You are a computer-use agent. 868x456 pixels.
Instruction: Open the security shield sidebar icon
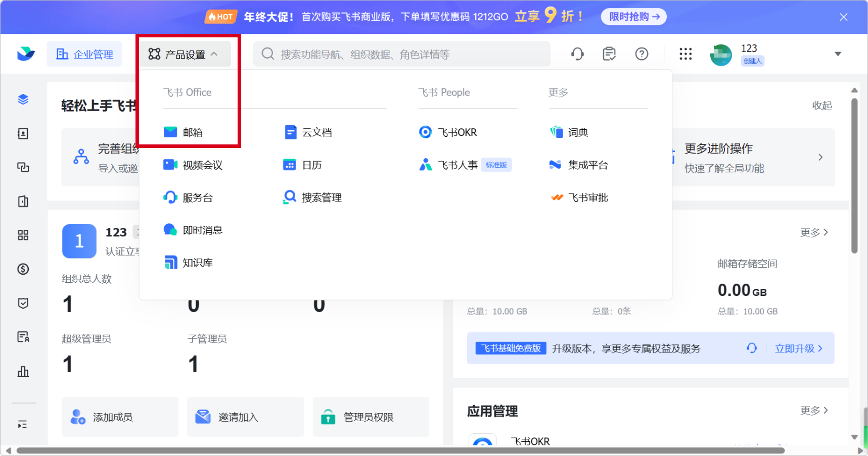(23, 303)
